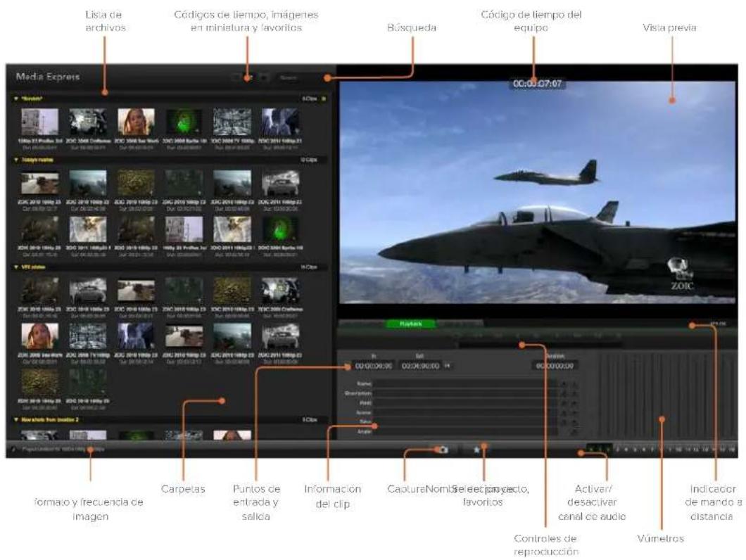This screenshot has height=560, width=746.
Task: Collapse the Scratch bin
Action: click(x=16, y=99)
